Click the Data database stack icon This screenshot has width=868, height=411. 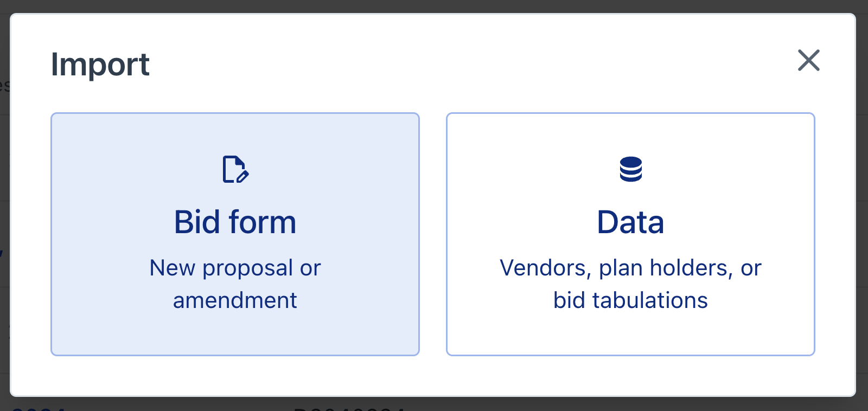tap(630, 169)
